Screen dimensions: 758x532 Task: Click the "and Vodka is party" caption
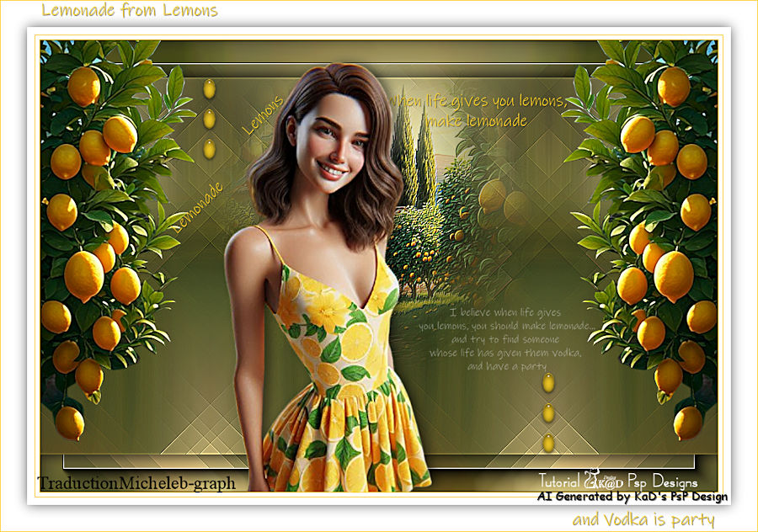643,519
